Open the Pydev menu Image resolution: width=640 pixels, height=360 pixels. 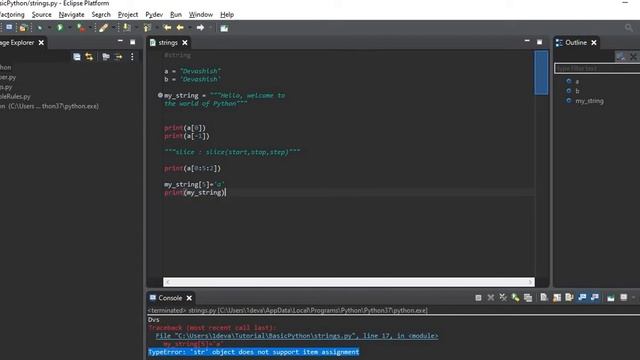point(154,15)
